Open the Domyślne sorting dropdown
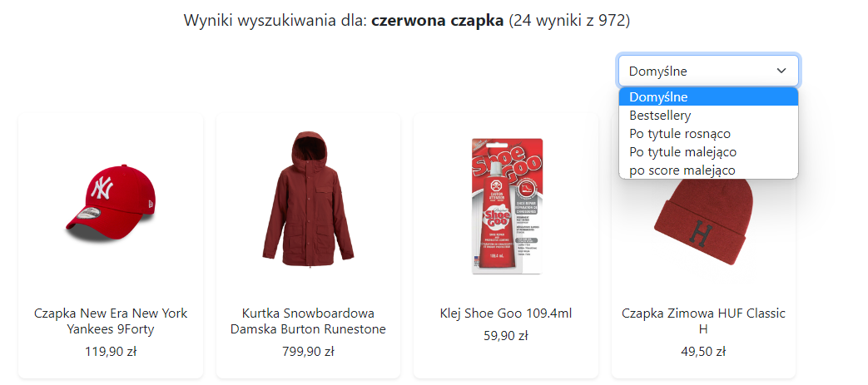 coord(708,71)
